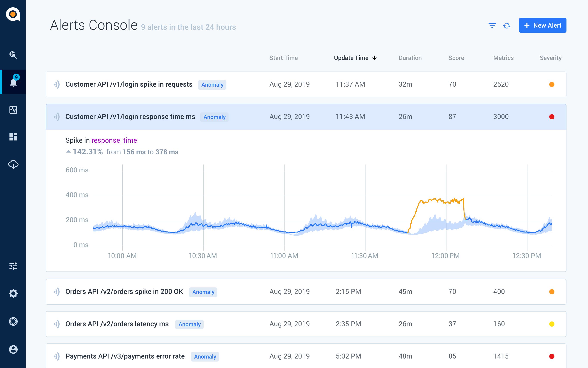
Task: Click Anomaly tag on orders spike in 200 OK
Action: (x=203, y=292)
